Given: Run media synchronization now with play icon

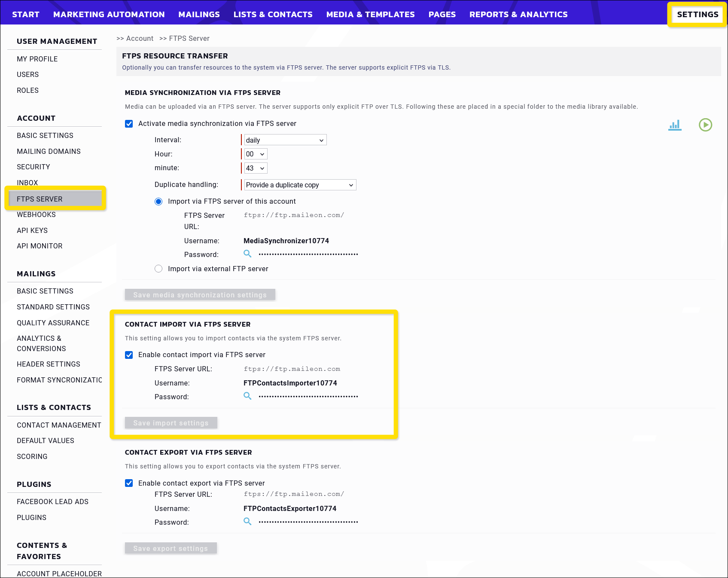Looking at the screenshot, I should (x=705, y=125).
